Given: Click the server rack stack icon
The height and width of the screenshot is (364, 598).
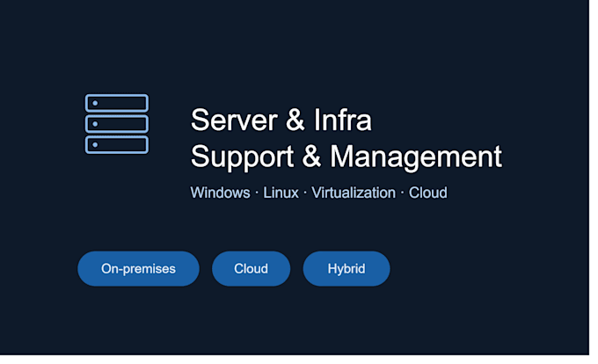Looking at the screenshot, I should pyautogui.click(x=117, y=124).
